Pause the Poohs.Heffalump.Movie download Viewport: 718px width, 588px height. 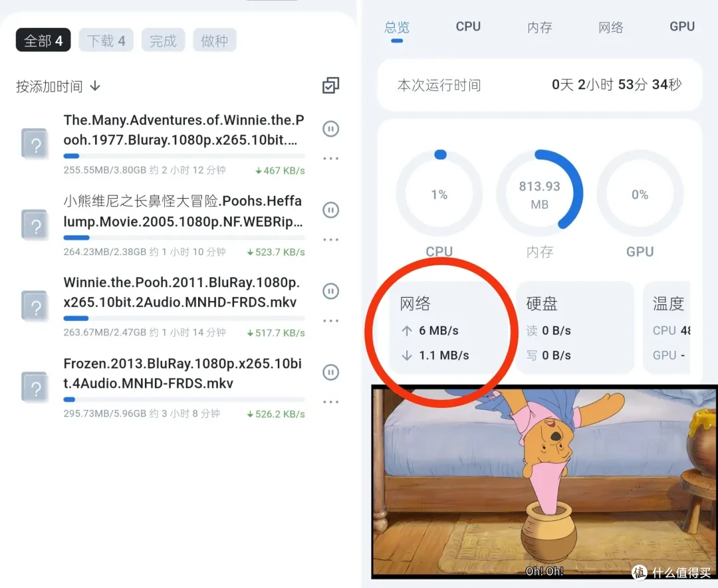[x=330, y=210]
